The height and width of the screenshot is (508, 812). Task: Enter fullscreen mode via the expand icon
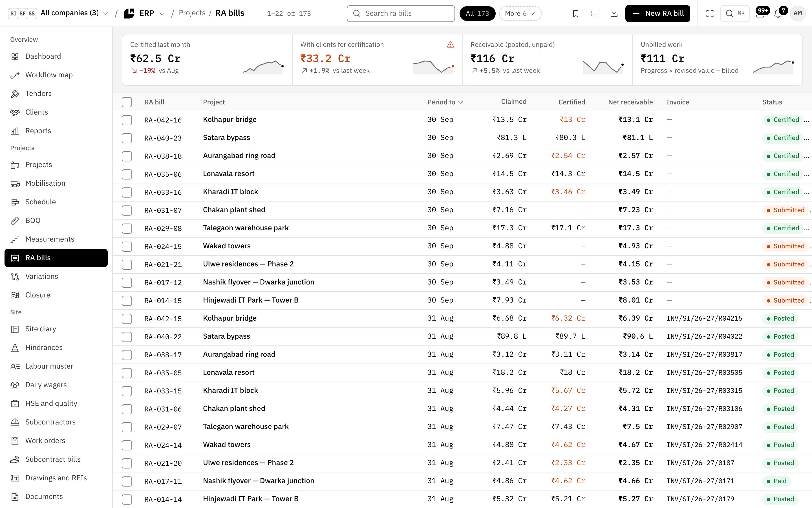tap(710, 14)
